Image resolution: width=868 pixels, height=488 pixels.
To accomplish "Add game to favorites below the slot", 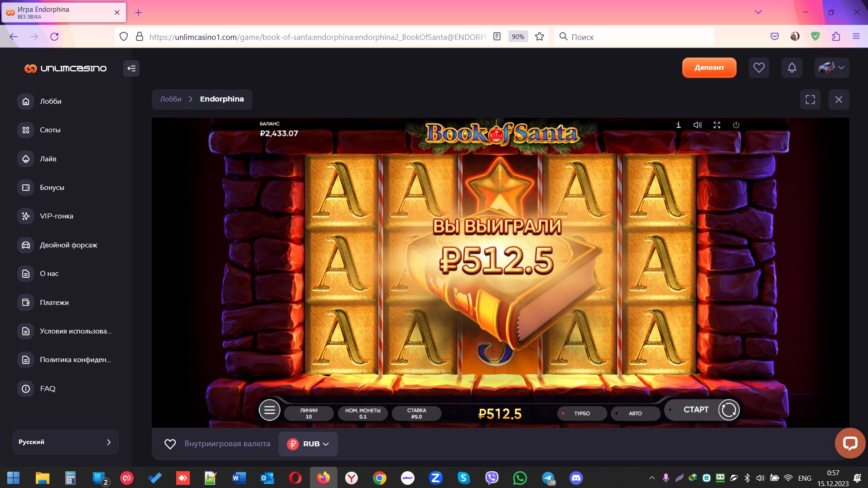I will click(170, 444).
